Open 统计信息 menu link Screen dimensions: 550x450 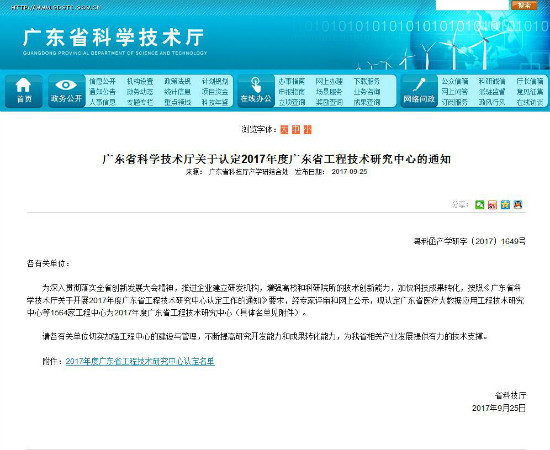177,92
